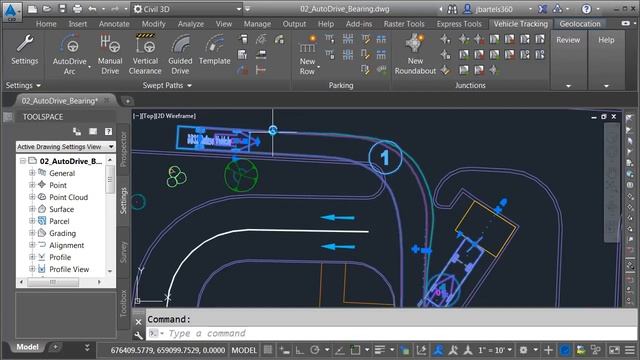Click the workspace switching gear in status bar
The width and height of the screenshot is (640, 360).
pos(523,350)
